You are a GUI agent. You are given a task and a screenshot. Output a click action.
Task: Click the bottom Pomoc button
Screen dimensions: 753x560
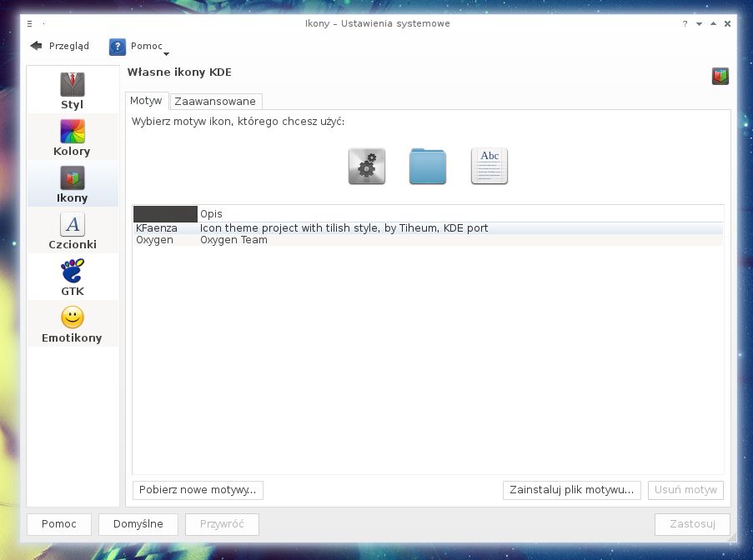coord(59,524)
